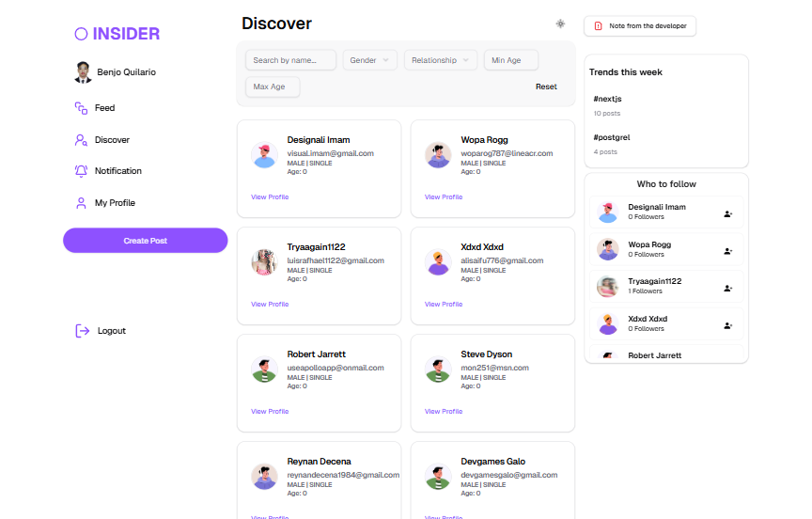The width and height of the screenshot is (812, 519).
Task: Open the Relationship filter dropdown
Action: click(440, 60)
